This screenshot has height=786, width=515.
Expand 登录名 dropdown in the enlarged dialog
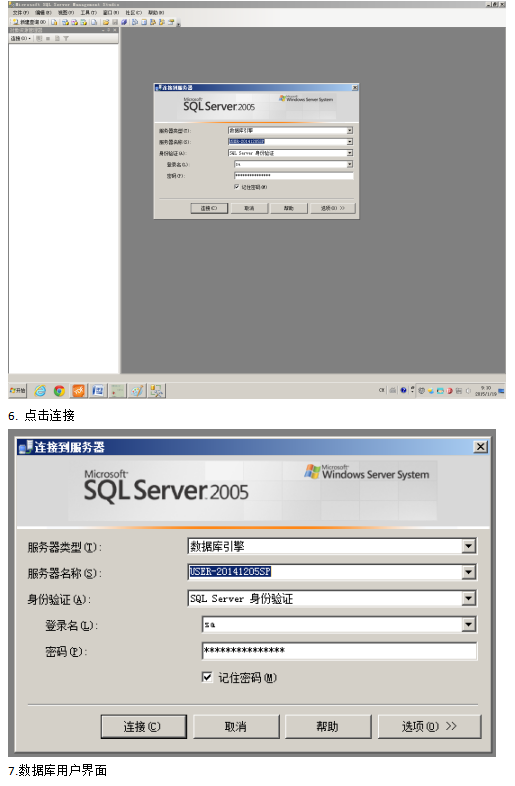click(x=468, y=625)
